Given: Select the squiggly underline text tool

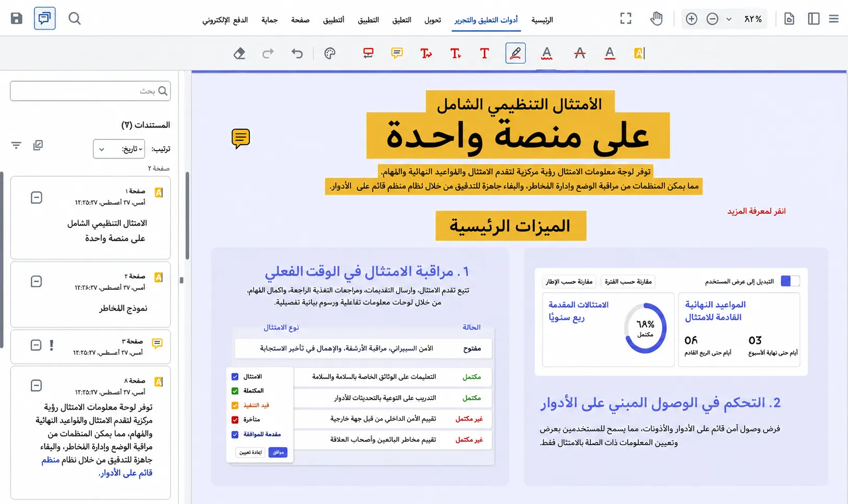Looking at the screenshot, I should click(x=547, y=53).
